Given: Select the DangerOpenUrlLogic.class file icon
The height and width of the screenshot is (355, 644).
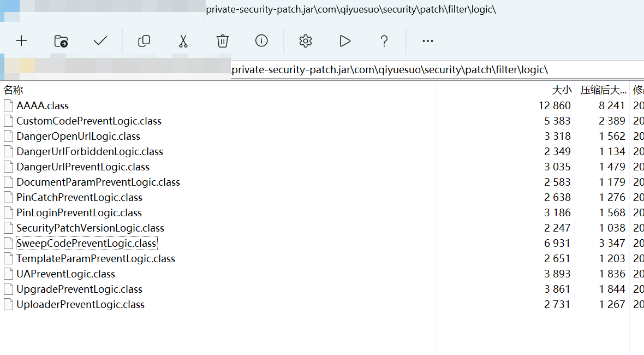Looking at the screenshot, I should click(x=8, y=136).
